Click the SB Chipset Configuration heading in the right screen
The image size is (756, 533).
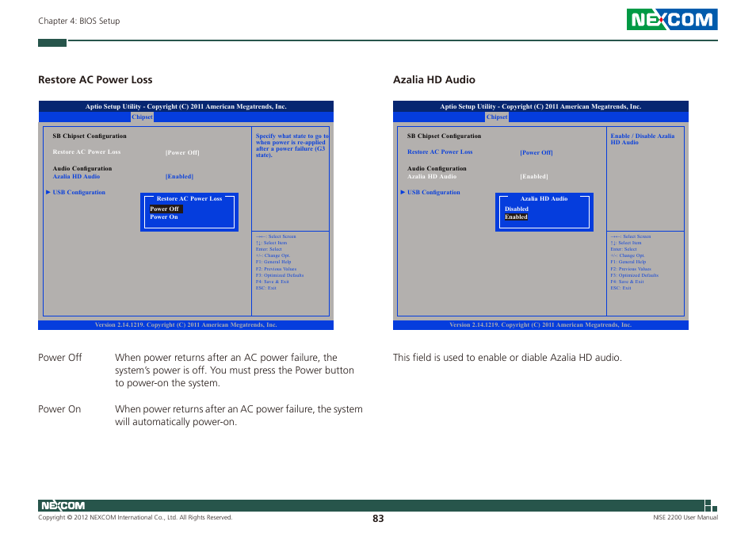(444, 136)
